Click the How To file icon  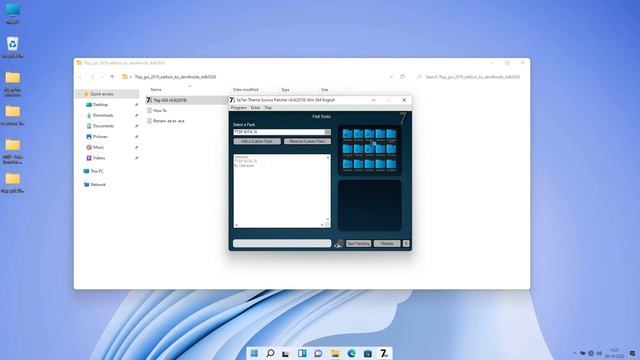[x=149, y=111]
